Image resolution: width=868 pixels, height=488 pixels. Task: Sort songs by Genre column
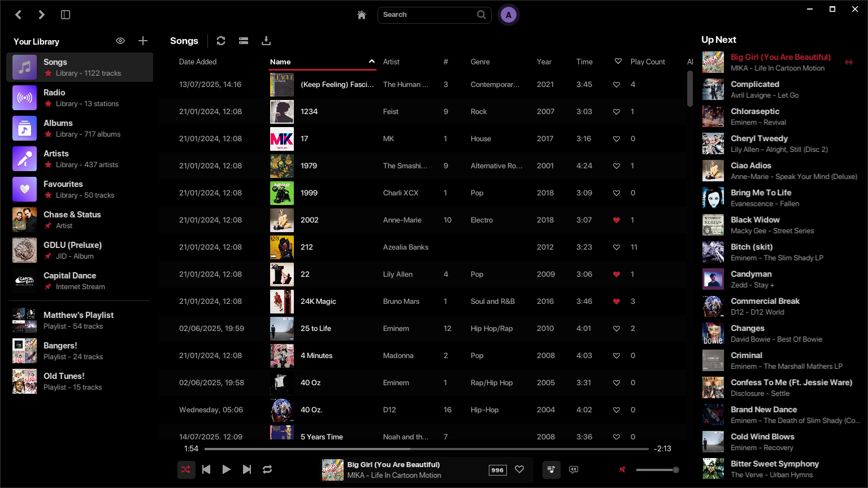click(x=480, y=62)
